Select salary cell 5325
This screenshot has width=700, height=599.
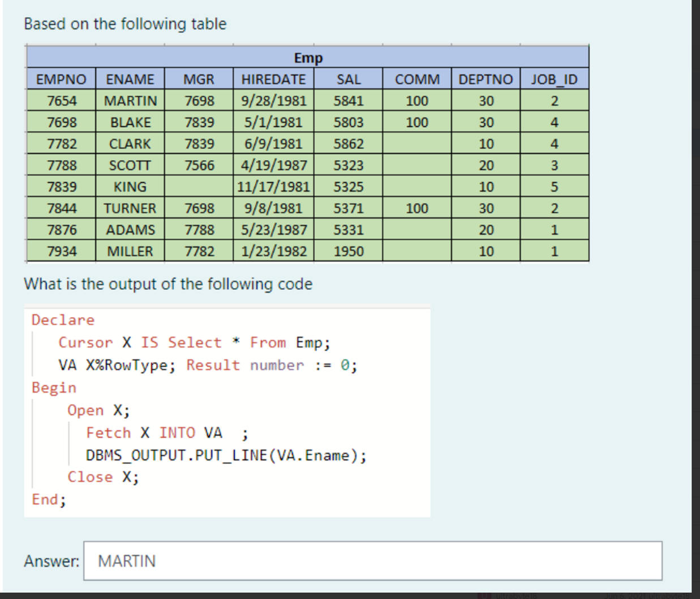pyautogui.click(x=349, y=187)
